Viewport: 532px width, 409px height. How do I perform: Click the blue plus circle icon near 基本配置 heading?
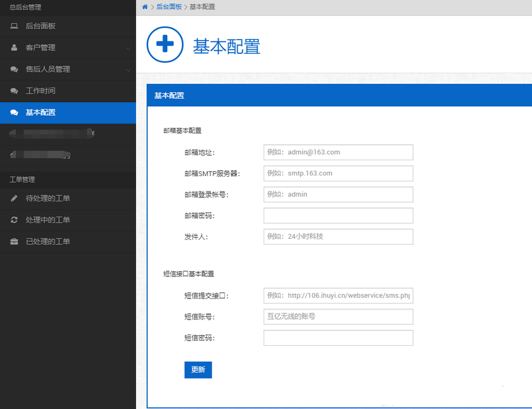[164, 46]
